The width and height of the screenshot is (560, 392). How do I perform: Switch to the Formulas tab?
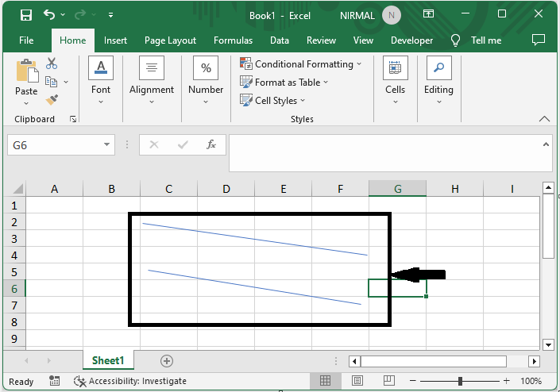[x=233, y=40]
